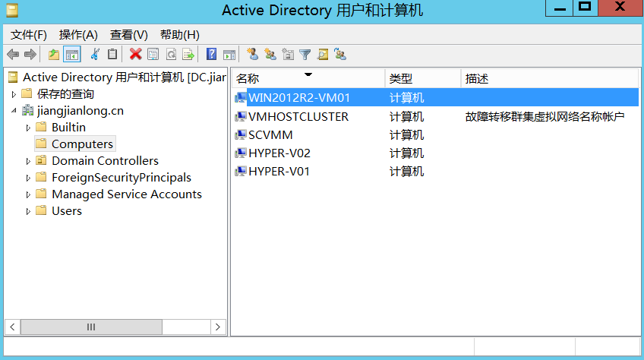644x360 pixels.
Task: Create a new group with toolbar icon
Action: click(270, 54)
